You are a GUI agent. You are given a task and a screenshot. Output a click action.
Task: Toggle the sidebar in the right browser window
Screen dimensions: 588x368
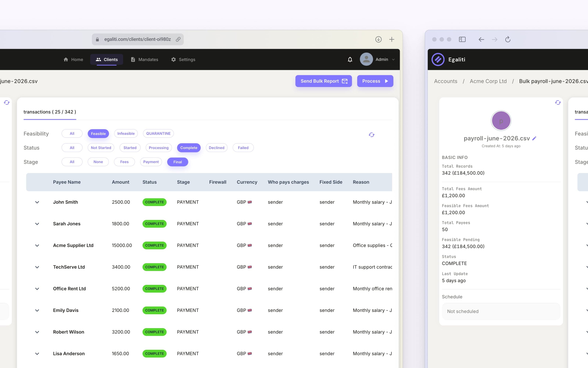pos(462,39)
